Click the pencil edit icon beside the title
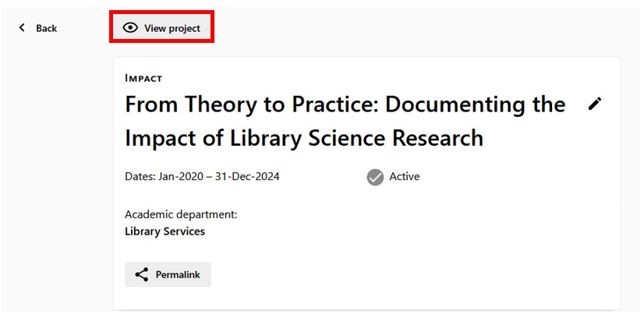 click(595, 104)
